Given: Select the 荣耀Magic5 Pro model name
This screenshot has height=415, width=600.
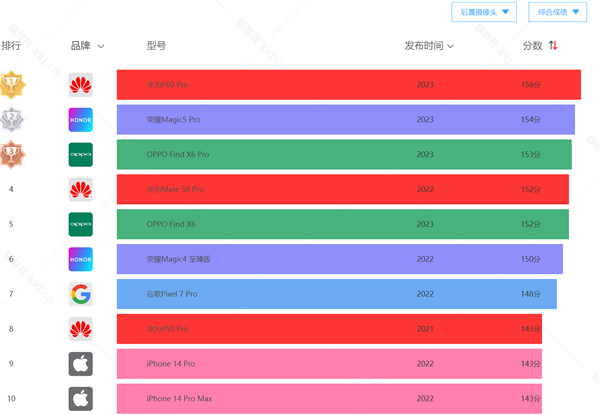Looking at the screenshot, I should (x=173, y=120).
